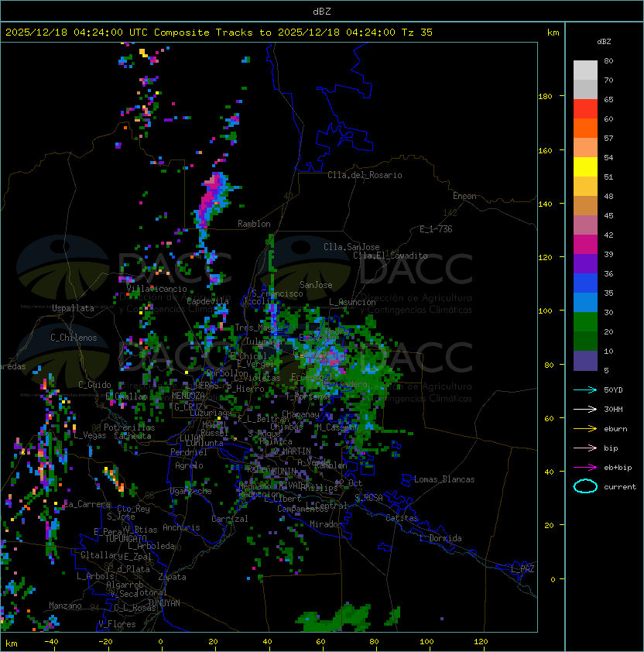This screenshot has height=652, width=644.
Task: Click the Encon place label
Action: coord(464,196)
